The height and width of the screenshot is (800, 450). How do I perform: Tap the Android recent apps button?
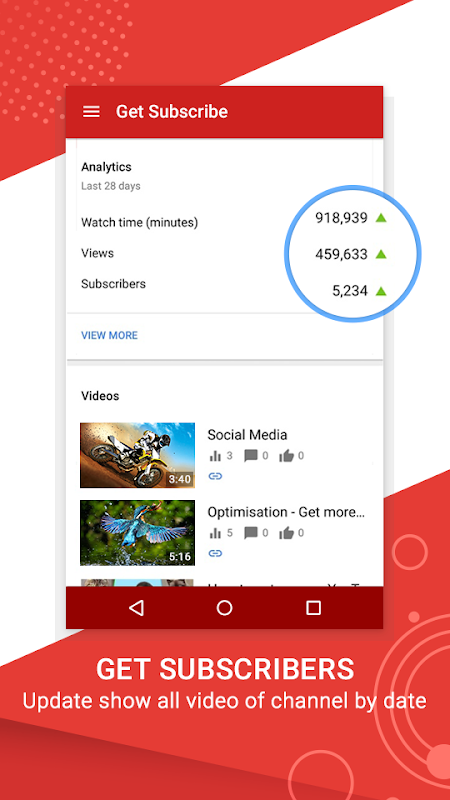pos(313,608)
